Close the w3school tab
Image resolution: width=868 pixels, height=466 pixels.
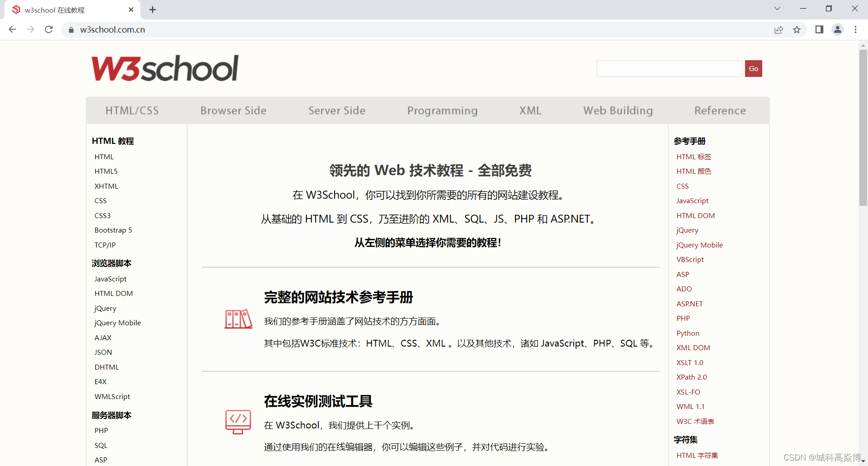point(131,10)
